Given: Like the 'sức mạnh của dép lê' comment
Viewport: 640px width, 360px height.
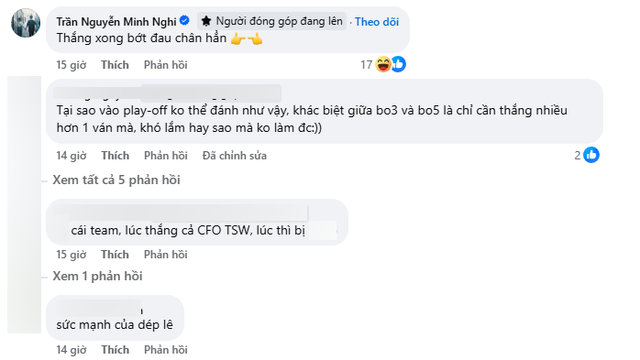Looking at the screenshot, I should 115,350.
